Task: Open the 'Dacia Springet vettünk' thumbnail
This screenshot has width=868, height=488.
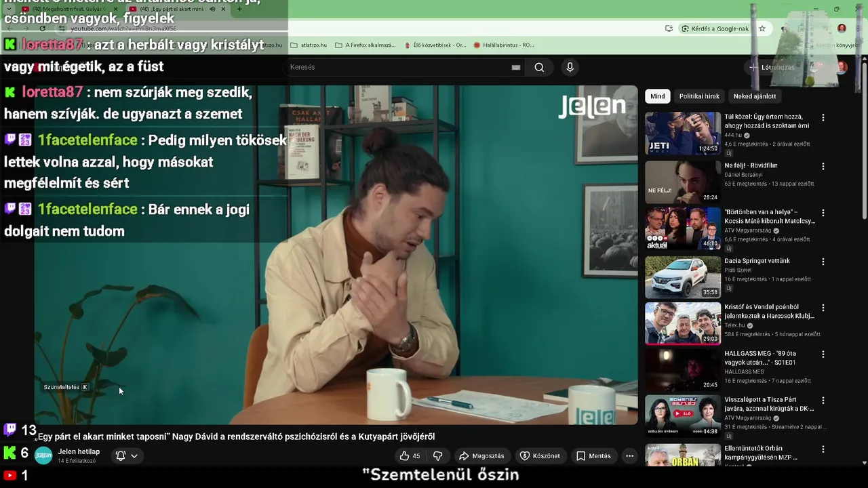Action: click(683, 277)
